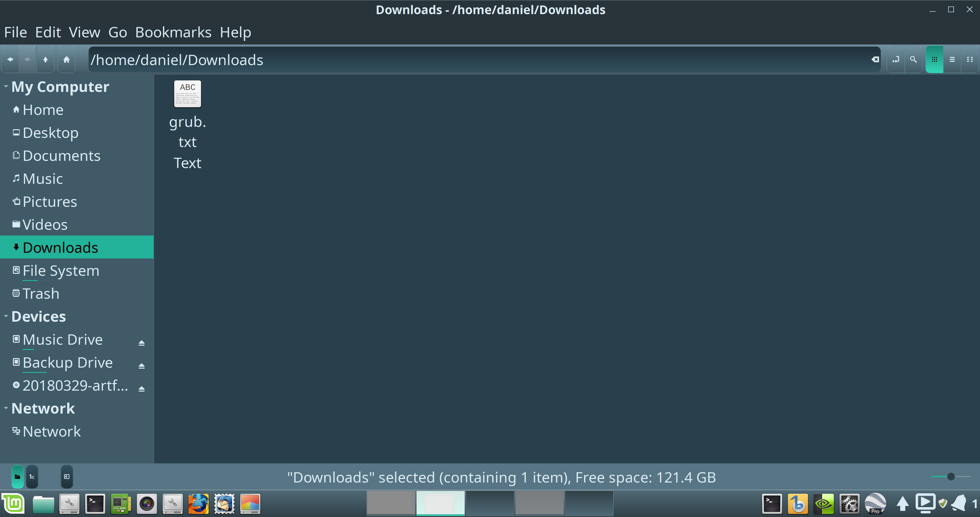The width and height of the screenshot is (980, 517).
Task: Select Downloads in the sidebar
Action: [77, 247]
